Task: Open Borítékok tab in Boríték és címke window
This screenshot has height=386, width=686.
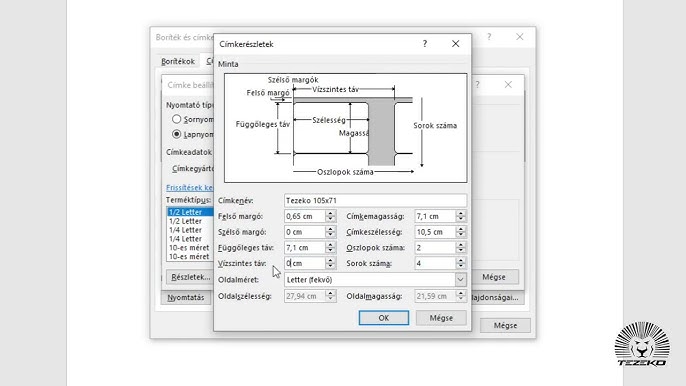Action: [x=178, y=61]
